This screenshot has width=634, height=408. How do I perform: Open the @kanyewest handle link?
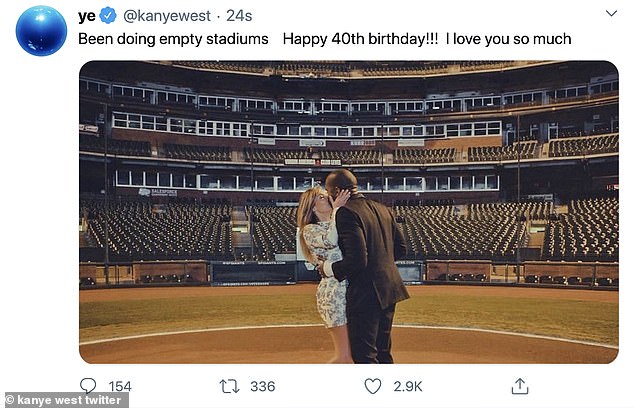click(162, 15)
